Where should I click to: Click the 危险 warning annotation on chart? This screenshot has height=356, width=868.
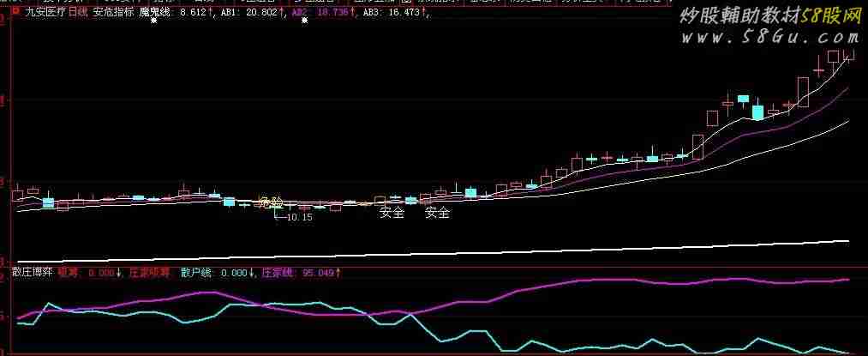coord(271,202)
